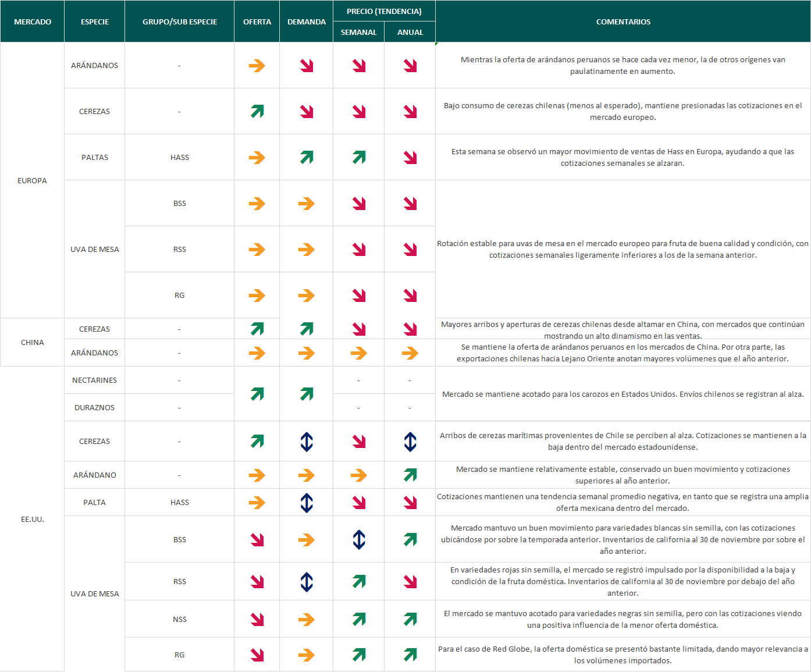Click blue up-down demanda arrow for EE.UU. cerezas
Screen dimensions: 811x672
click(307, 442)
